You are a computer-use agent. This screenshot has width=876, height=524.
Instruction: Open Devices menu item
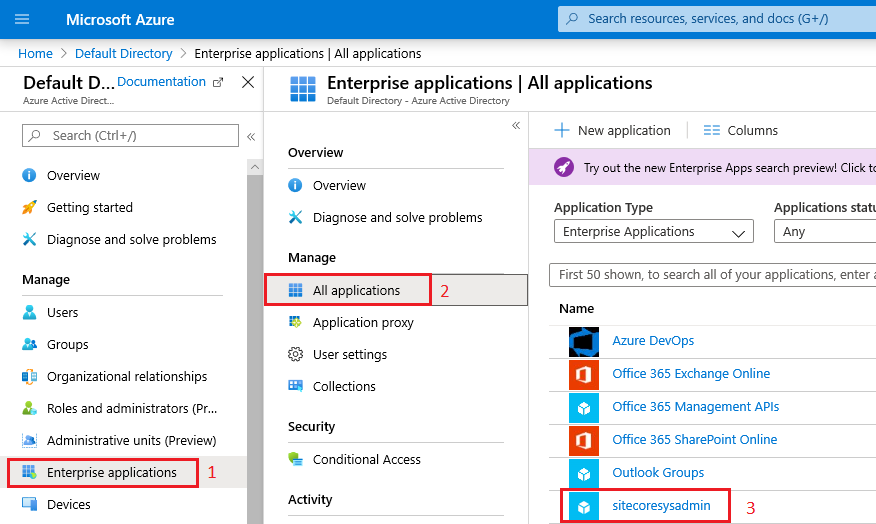69,504
